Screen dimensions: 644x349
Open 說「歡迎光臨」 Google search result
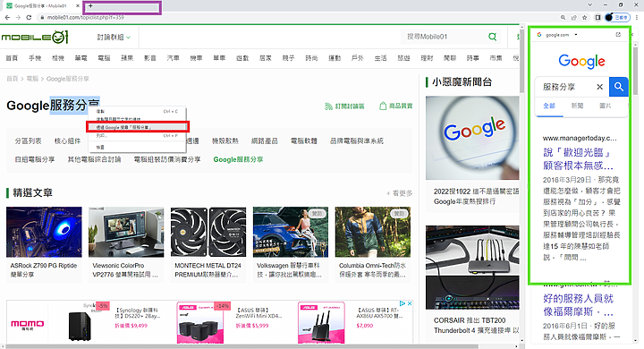click(x=578, y=159)
